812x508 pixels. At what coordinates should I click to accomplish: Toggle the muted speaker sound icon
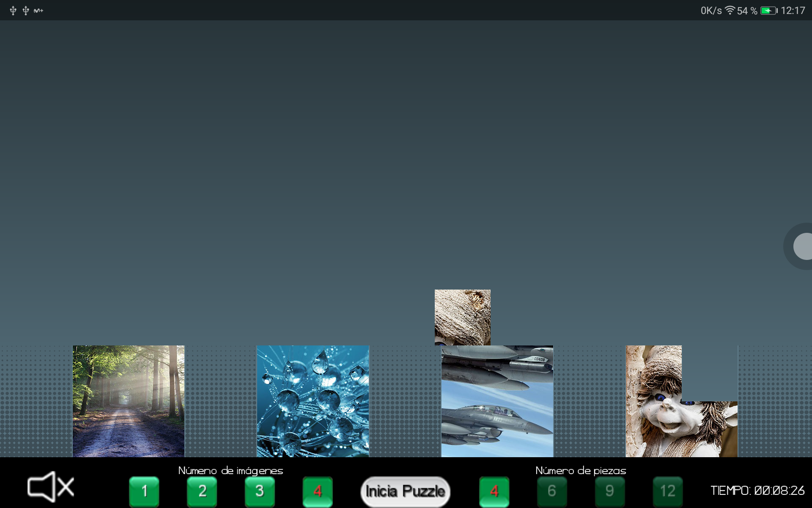[x=50, y=487]
